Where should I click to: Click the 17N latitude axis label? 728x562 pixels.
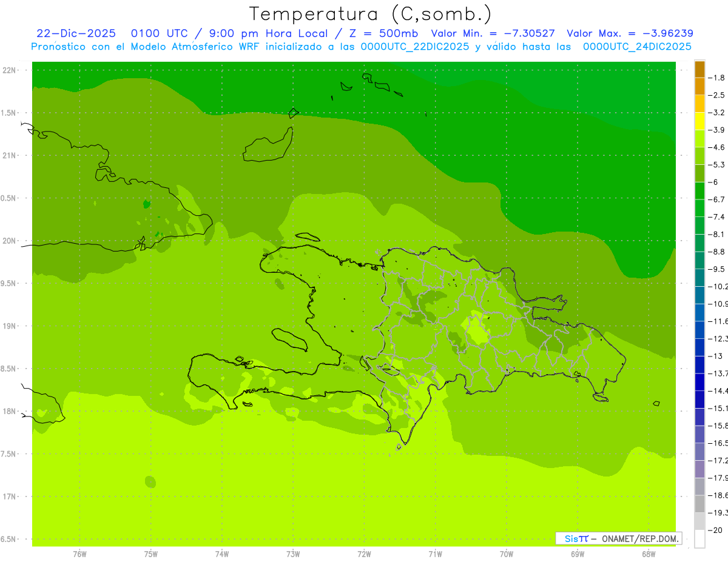point(10,497)
